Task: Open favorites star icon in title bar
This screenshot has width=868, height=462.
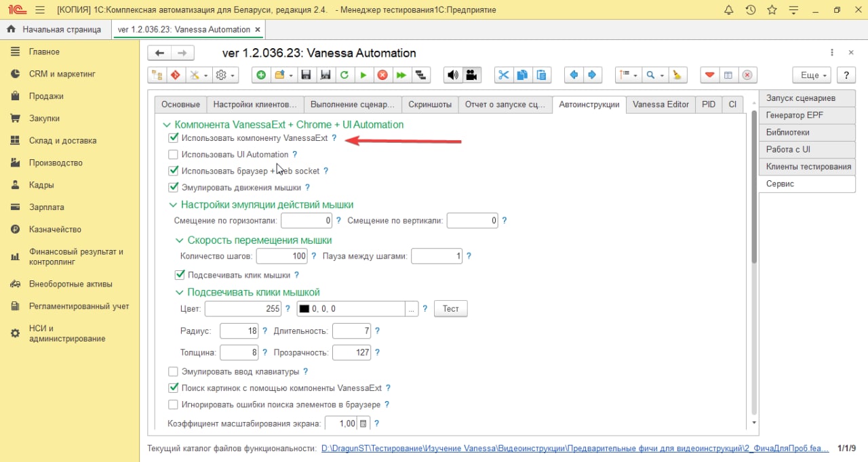Action: 772,10
